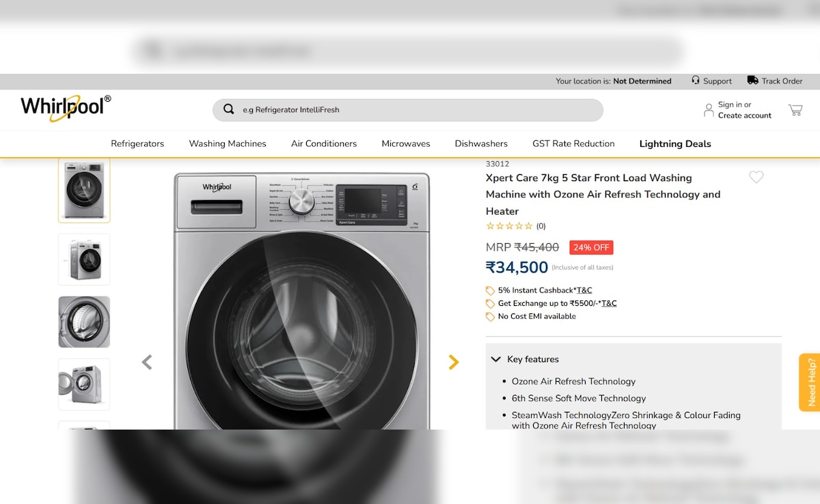
Task: Open the Refrigerators menu
Action: tap(137, 143)
